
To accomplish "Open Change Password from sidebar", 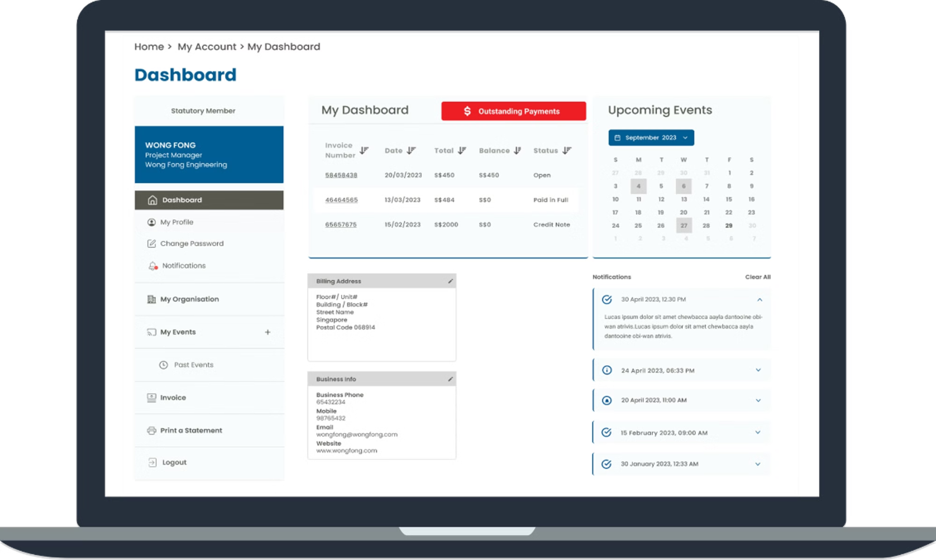I will coord(192,243).
